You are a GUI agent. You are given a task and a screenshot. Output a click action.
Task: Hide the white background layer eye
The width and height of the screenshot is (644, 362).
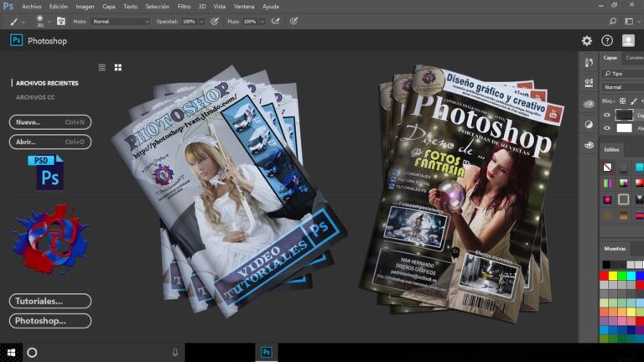tap(607, 128)
